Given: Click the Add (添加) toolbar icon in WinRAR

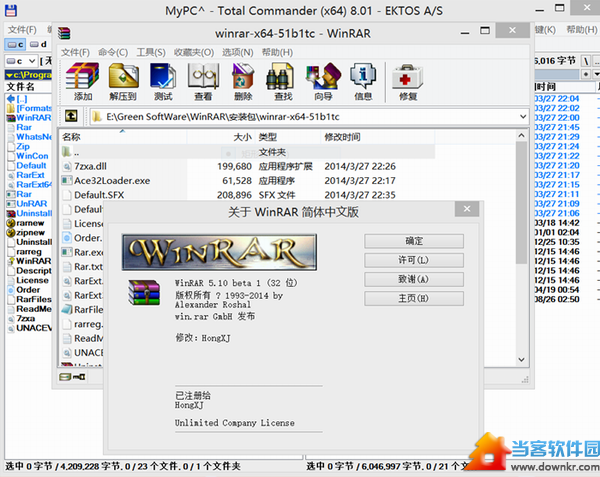Looking at the screenshot, I should [x=82, y=81].
